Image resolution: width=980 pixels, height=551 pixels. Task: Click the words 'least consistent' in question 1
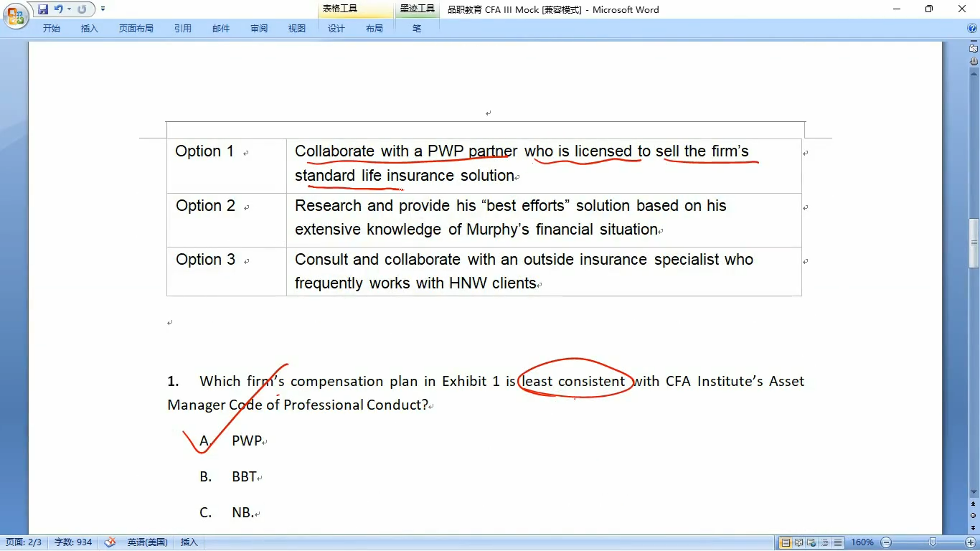573,381
